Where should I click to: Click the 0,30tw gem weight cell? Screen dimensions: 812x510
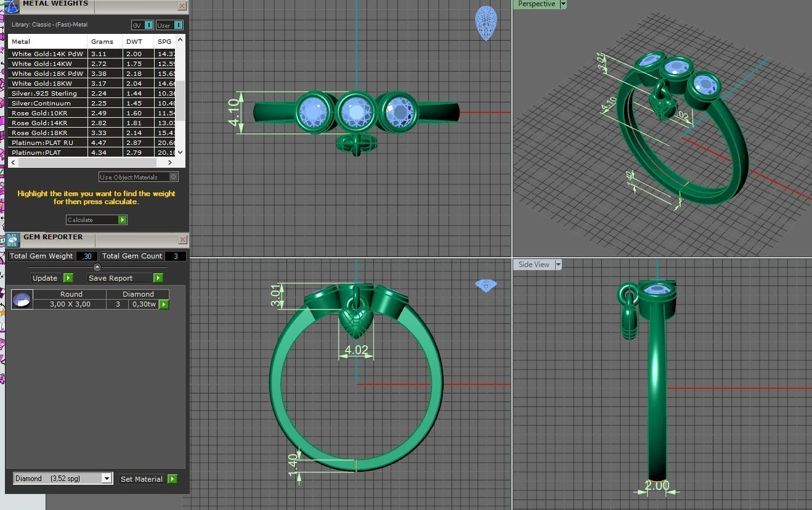tap(144, 304)
